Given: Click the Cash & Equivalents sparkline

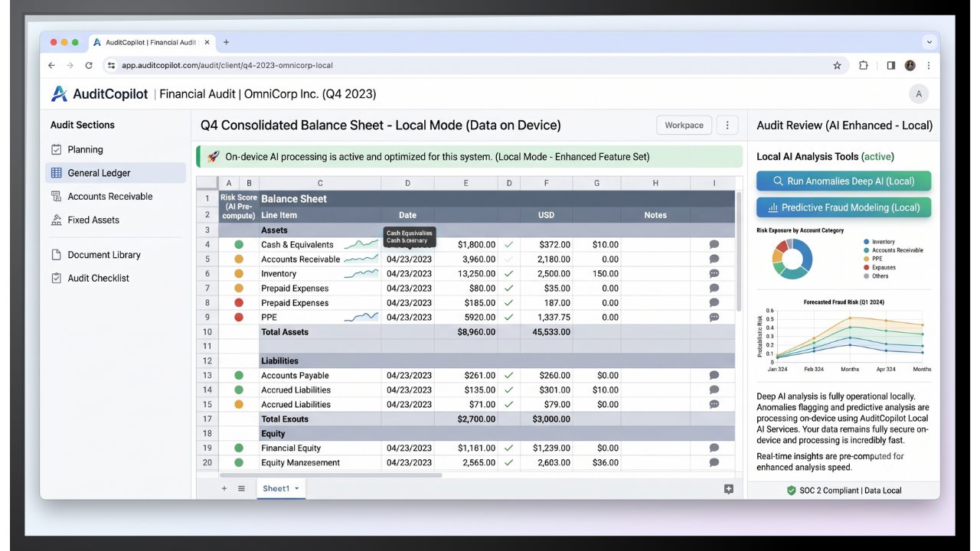Looking at the screenshot, I should click(x=361, y=245).
